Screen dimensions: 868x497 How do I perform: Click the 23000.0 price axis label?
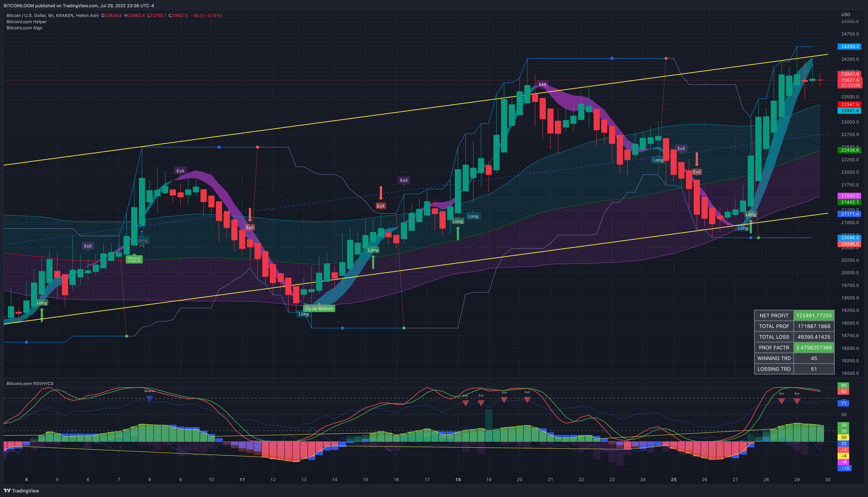tap(850, 122)
